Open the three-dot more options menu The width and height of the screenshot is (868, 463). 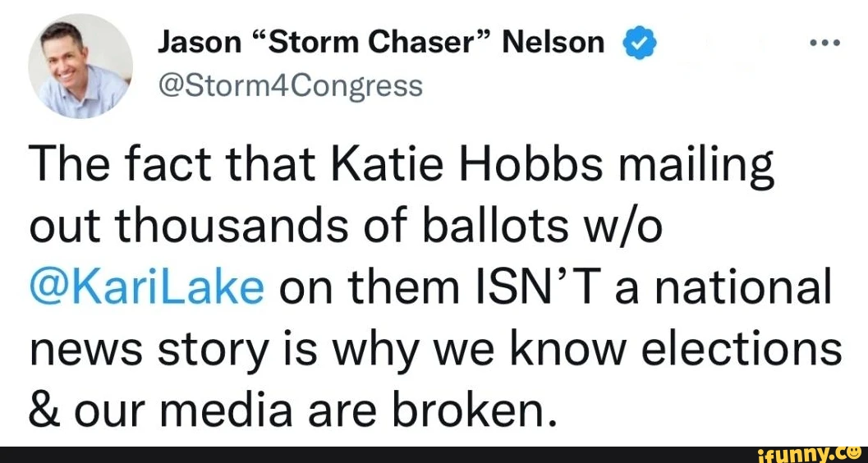(824, 43)
